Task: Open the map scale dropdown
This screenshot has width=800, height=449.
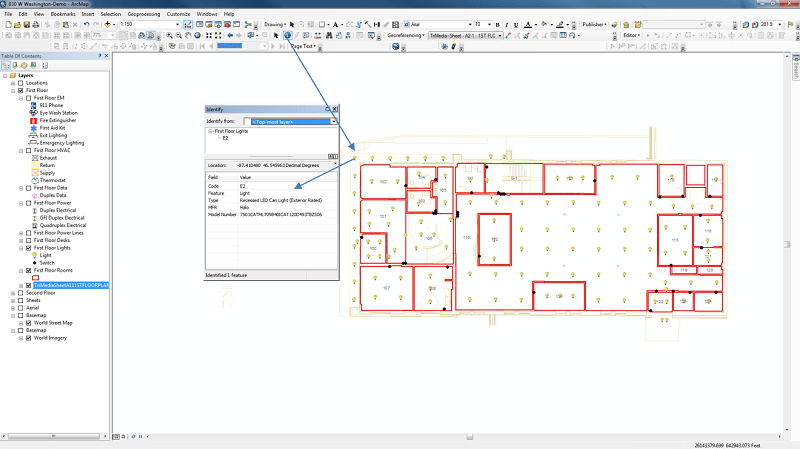Action: (177, 24)
